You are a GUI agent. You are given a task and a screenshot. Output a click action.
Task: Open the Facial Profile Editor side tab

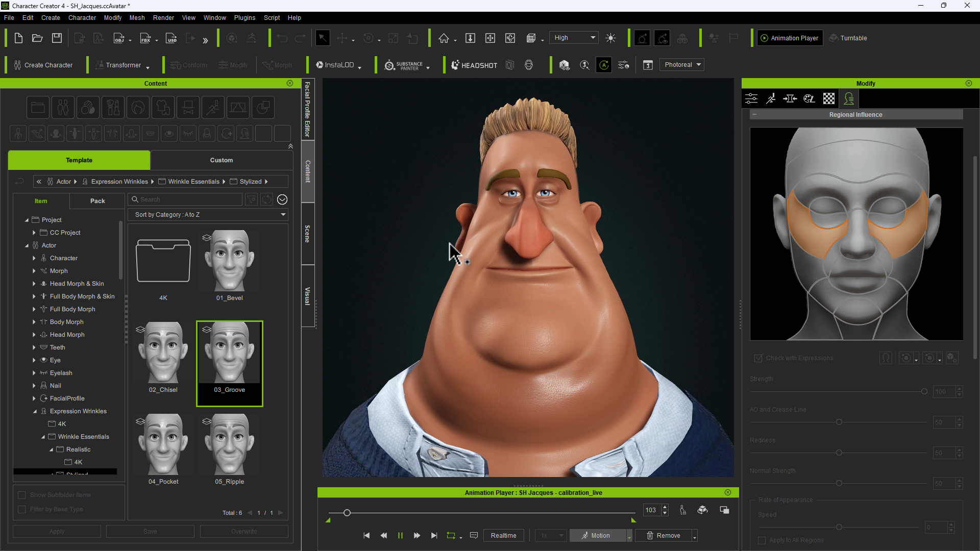coord(308,109)
